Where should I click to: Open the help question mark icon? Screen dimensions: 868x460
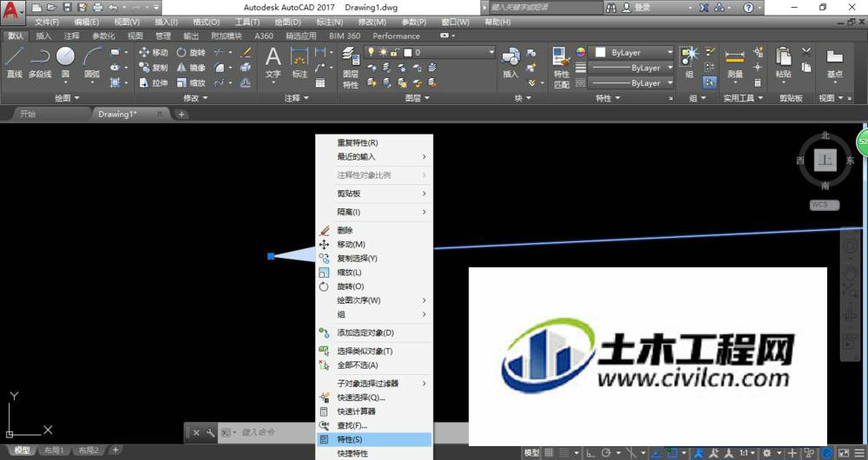(x=748, y=8)
